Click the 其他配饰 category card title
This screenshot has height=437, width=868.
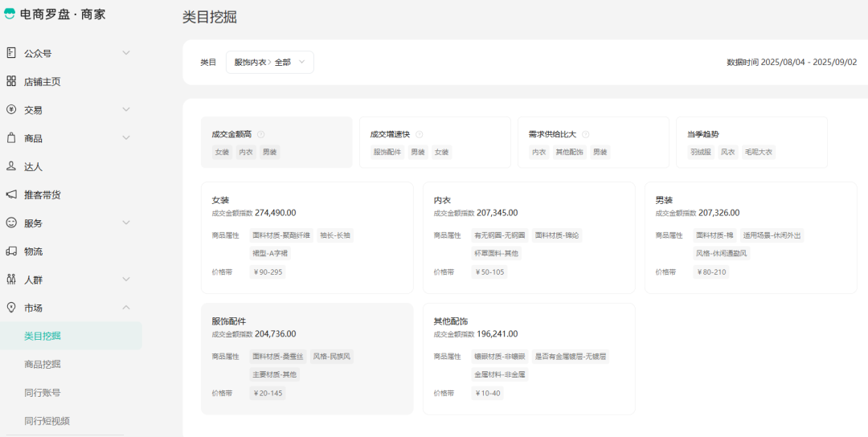(451, 321)
